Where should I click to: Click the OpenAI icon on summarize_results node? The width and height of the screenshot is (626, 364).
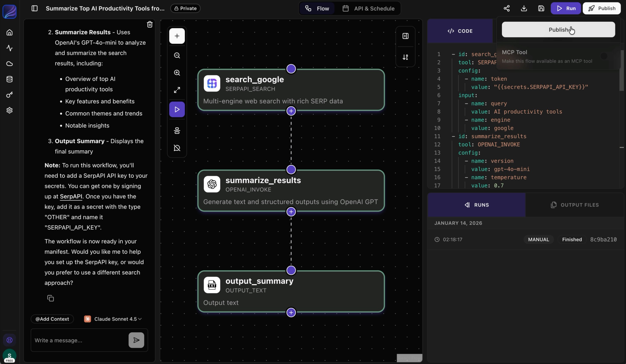212,184
